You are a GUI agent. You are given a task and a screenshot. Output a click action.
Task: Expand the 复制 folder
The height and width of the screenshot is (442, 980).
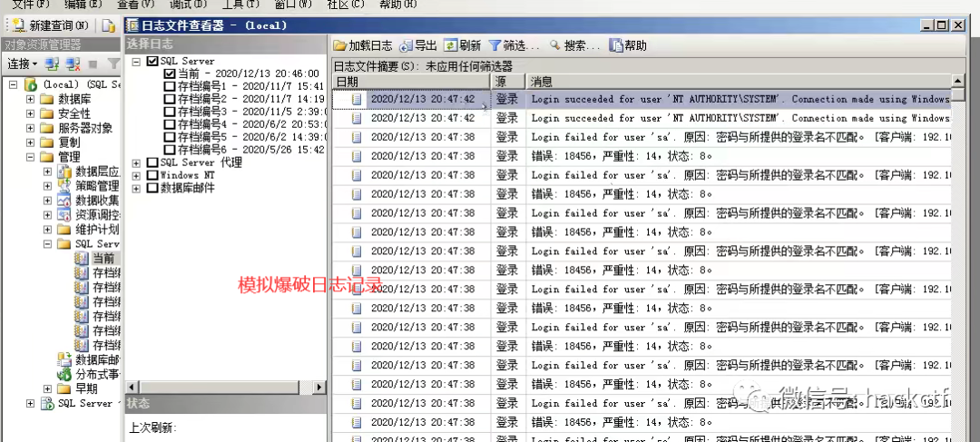point(30,142)
